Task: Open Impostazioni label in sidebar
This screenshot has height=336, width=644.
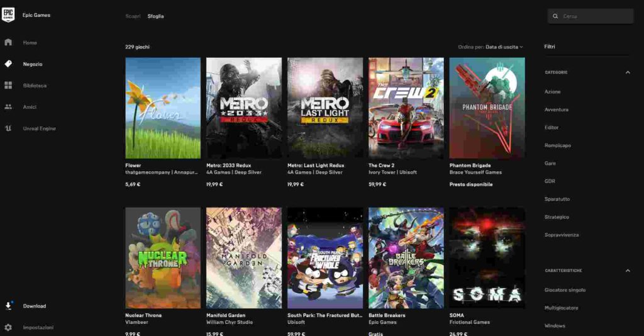Action: [x=38, y=327]
